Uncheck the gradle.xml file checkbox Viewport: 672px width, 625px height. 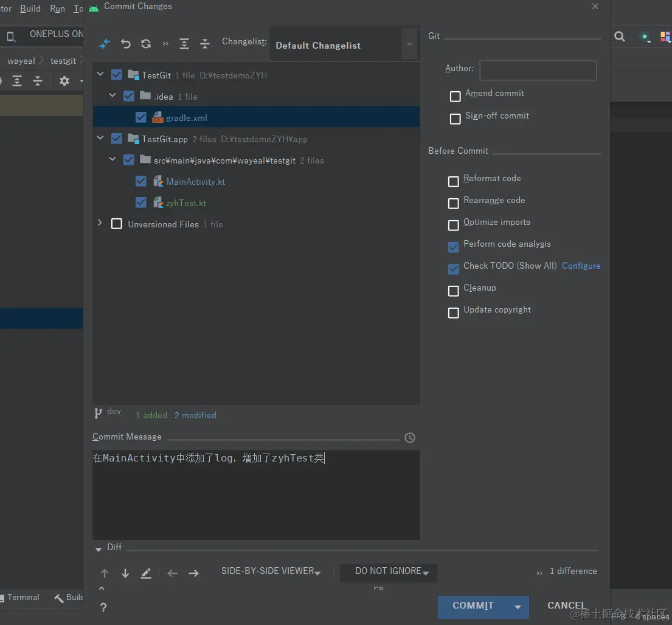pos(140,117)
